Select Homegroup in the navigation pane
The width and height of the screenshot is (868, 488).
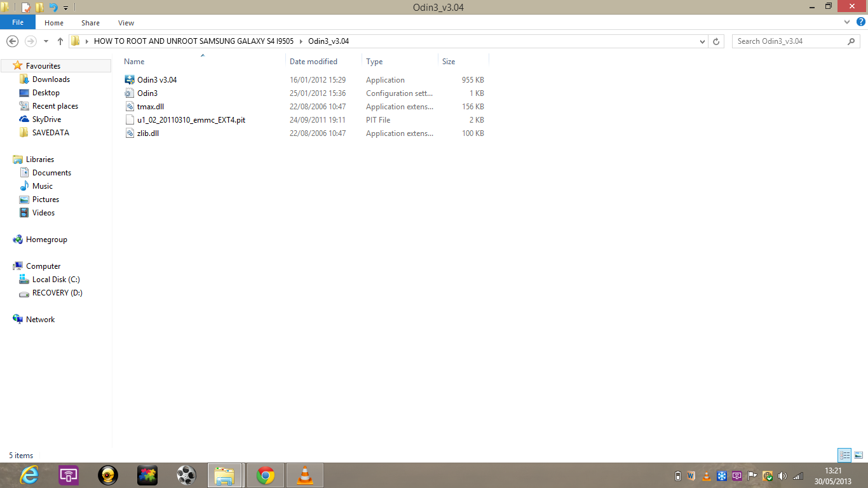pyautogui.click(x=46, y=240)
